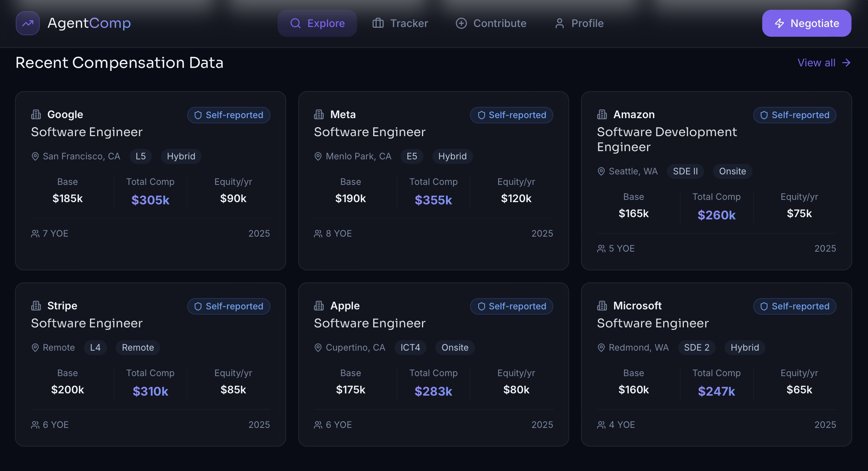
Task: Click the L5 level tag on Google card
Action: click(x=141, y=156)
